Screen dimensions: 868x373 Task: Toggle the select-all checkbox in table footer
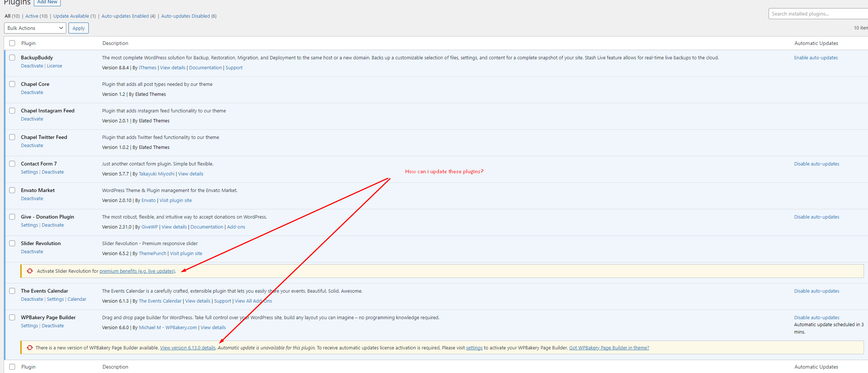click(x=12, y=367)
